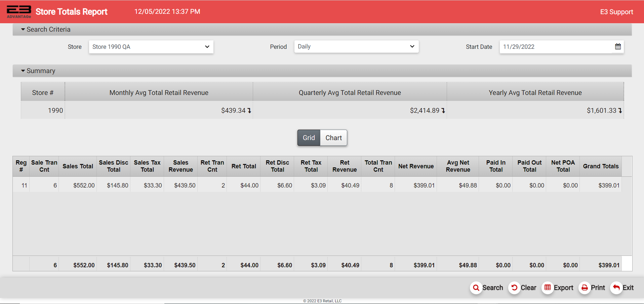
Task: Open the Store dropdown
Action: 151,47
